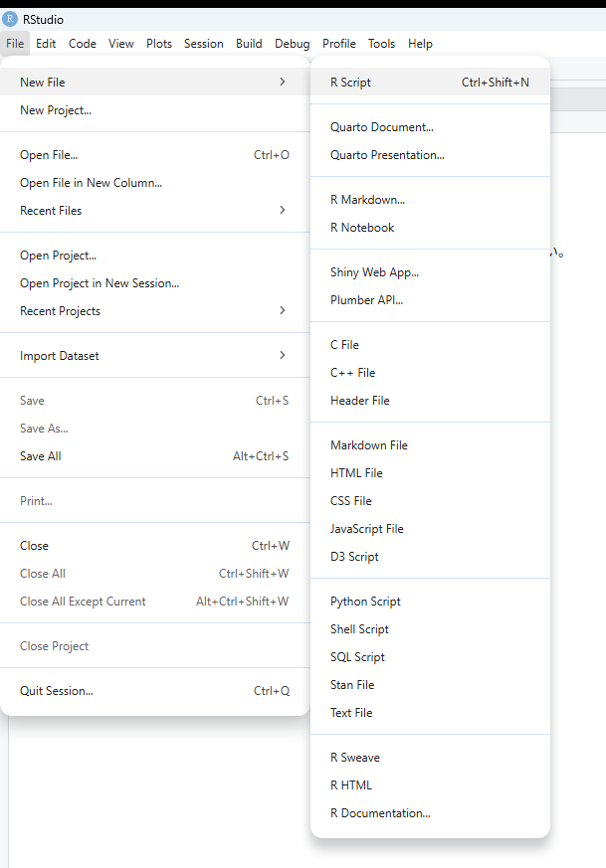Select SQL Script from the submenu
606x868 pixels.
357,657
